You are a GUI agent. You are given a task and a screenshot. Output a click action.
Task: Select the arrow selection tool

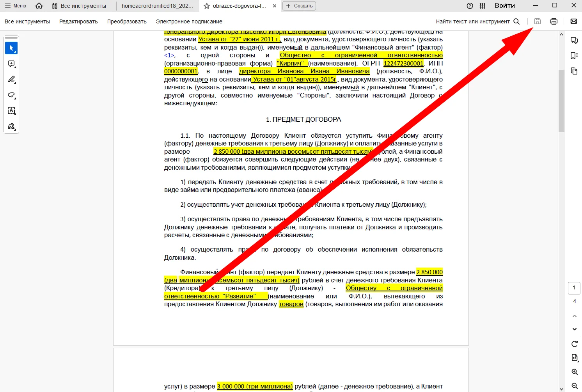coord(11,48)
